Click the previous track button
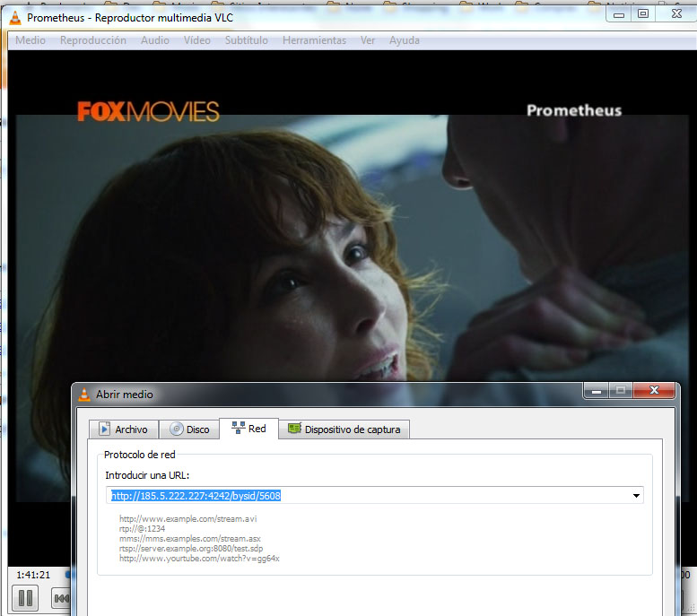 click(61, 599)
